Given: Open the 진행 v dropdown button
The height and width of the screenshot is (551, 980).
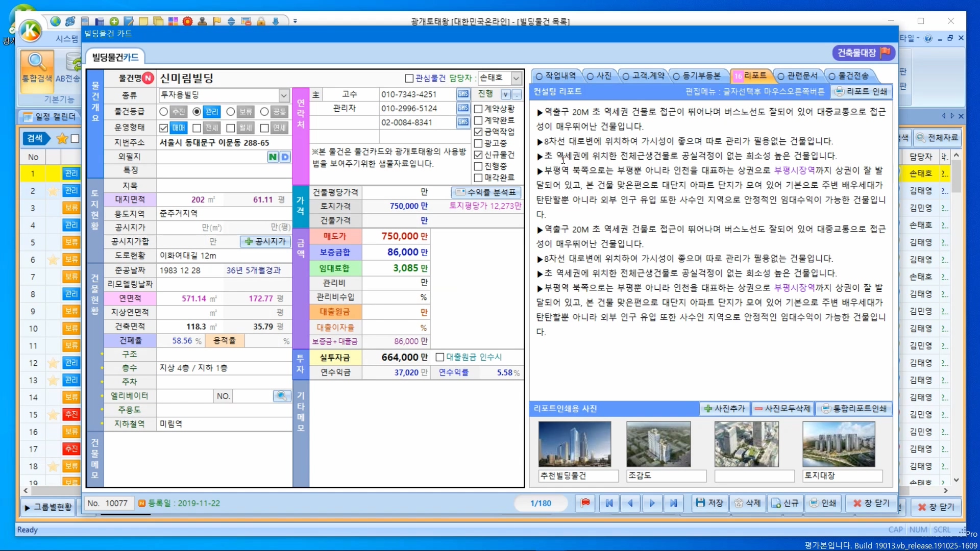Looking at the screenshot, I should click(505, 94).
